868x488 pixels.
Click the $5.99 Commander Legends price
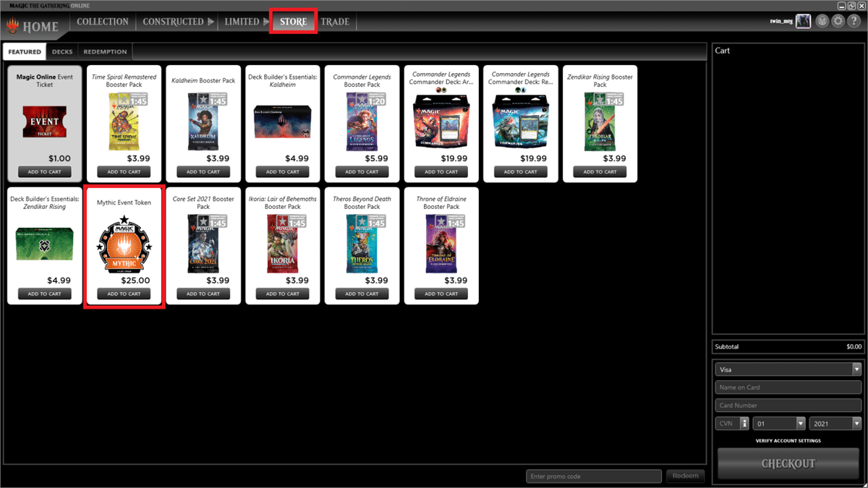375,158
